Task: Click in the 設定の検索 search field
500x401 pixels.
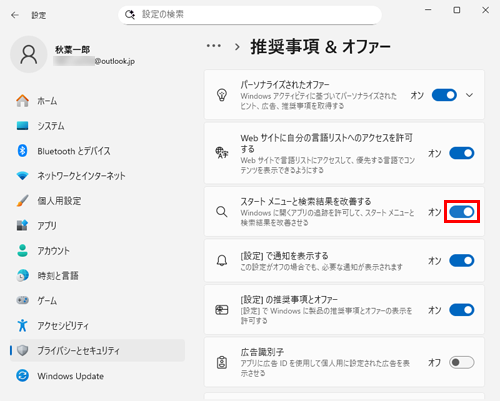Action: point(250,15)
